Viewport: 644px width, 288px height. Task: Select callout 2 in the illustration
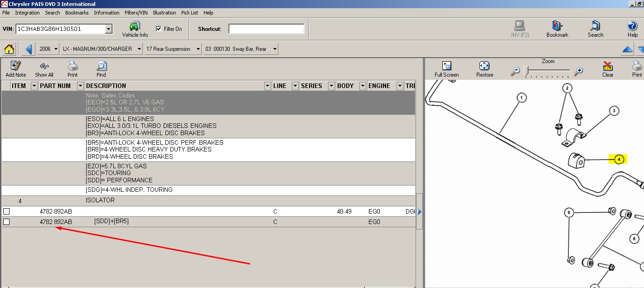click(567, 88)
